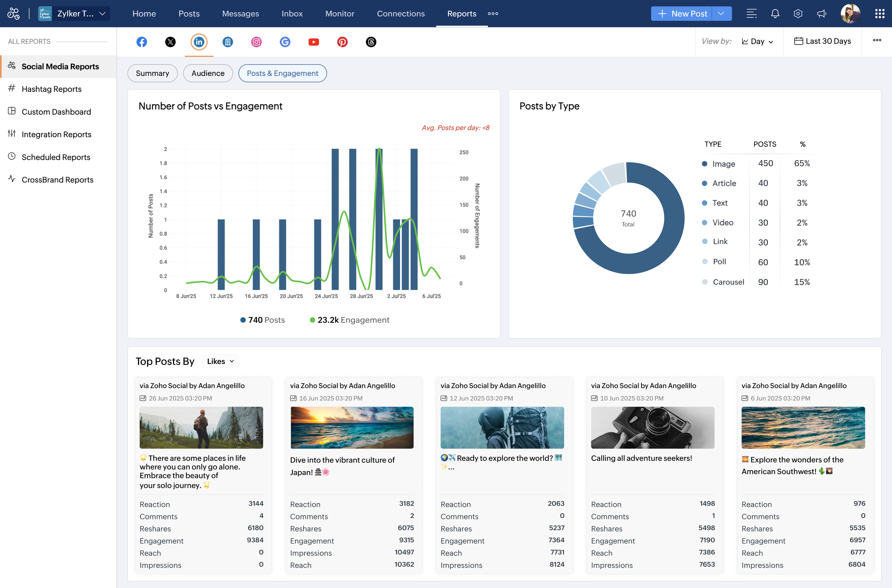
Task: Click the donut chart 740 Total center
Action: 628,218
